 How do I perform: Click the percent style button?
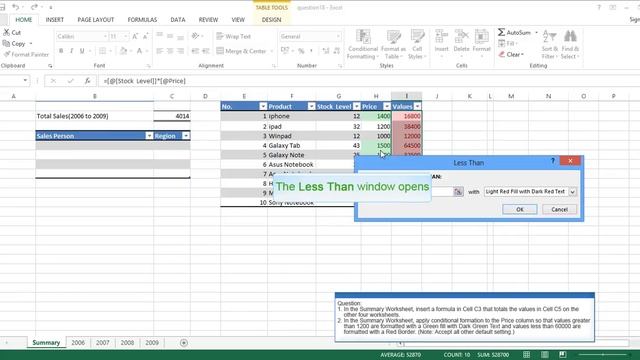click(x=301, y=51)
